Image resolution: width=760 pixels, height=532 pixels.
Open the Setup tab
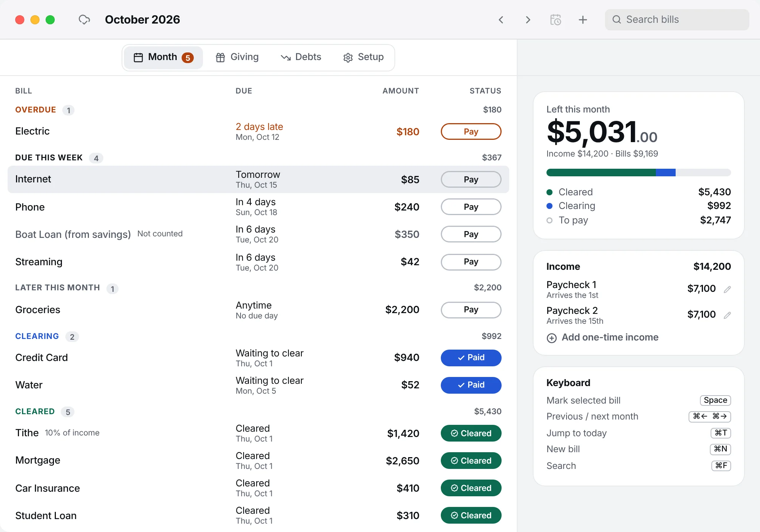364,57
